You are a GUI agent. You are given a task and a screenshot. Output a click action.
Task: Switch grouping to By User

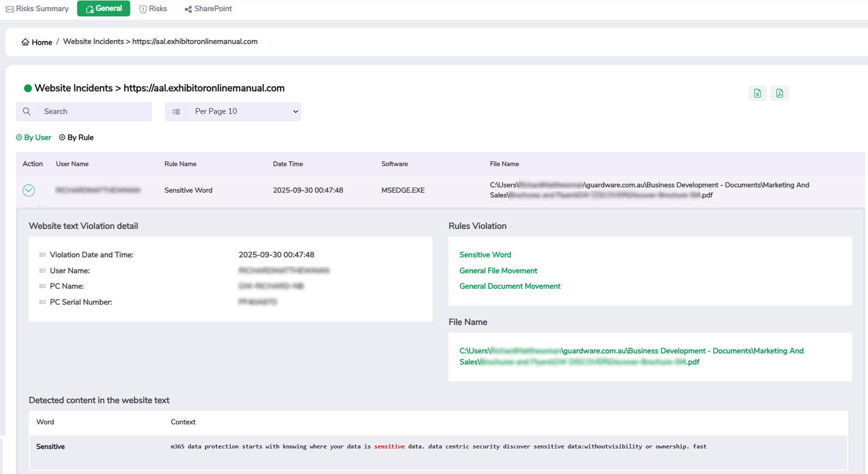pyautogui.click(x=33, y=138)
